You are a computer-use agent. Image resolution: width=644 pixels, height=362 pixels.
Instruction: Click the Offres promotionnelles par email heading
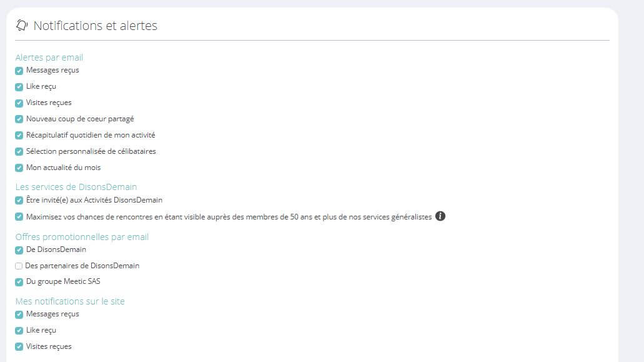pos(82,237)
